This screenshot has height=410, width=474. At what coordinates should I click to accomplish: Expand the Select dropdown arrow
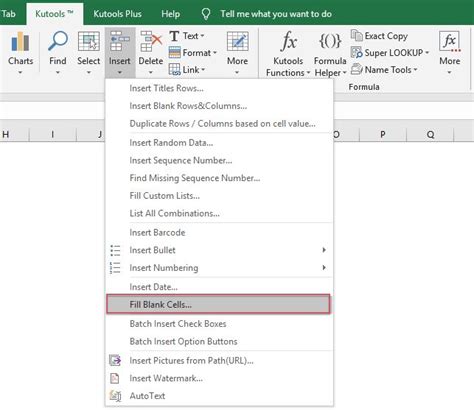click(89, 72)
